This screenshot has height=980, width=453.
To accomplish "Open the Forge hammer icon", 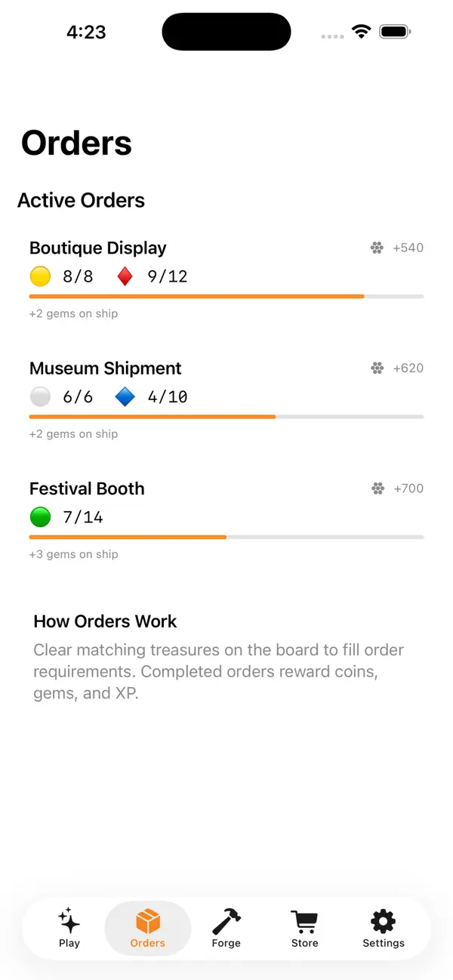I will [x=226, y=921].
